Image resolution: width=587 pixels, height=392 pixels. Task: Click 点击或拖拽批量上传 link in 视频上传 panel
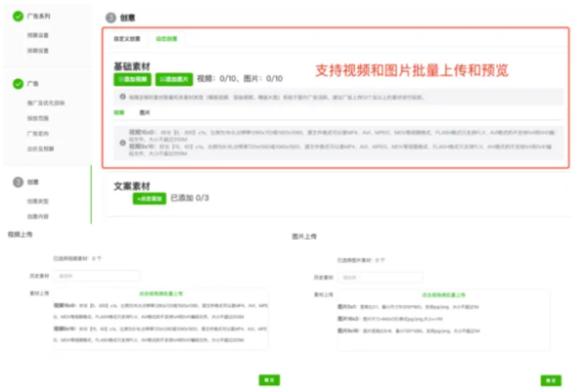coord(161,294)
